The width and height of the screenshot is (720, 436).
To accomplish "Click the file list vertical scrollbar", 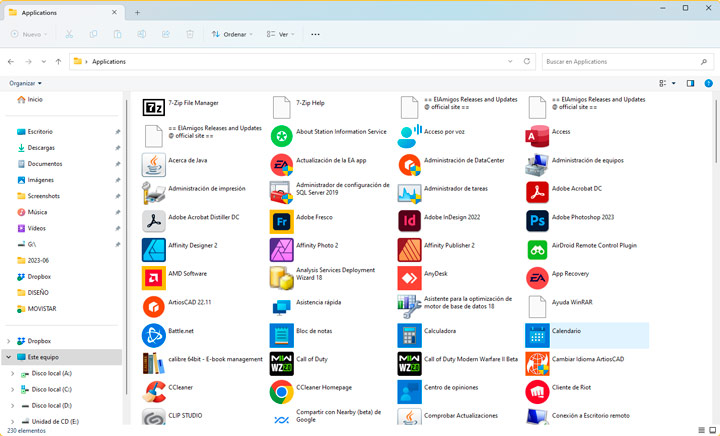I will tap(716, 131).
